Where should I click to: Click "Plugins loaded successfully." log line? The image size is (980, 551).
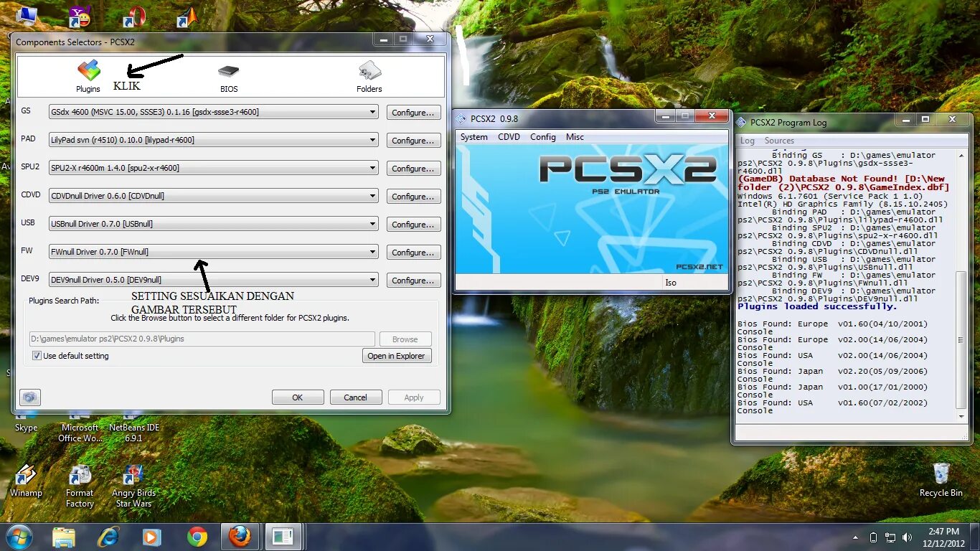[x=817, y=306]
